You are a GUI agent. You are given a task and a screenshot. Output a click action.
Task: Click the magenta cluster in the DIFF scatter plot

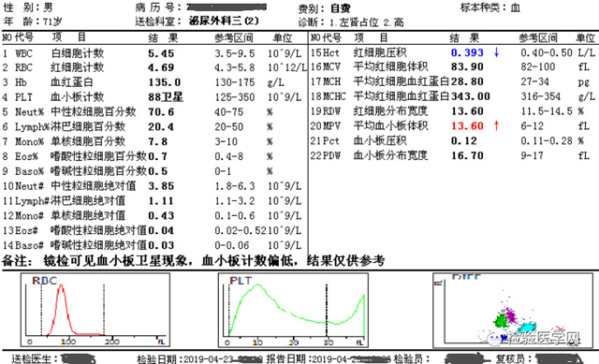click(509, 314)
